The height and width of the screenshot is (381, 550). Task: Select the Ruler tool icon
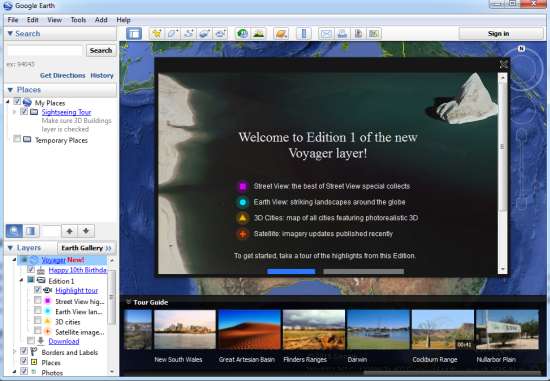point(304,34)
